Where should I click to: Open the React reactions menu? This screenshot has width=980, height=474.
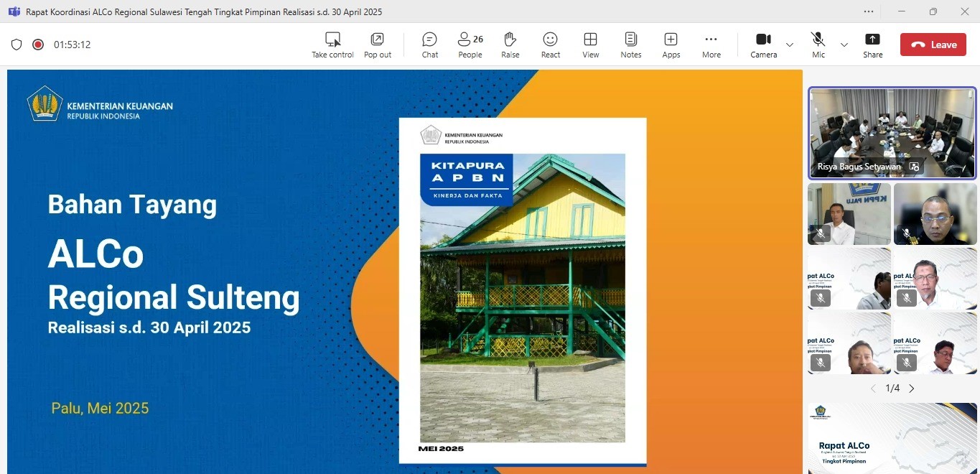pyautogui.click(x=550, y=44)
